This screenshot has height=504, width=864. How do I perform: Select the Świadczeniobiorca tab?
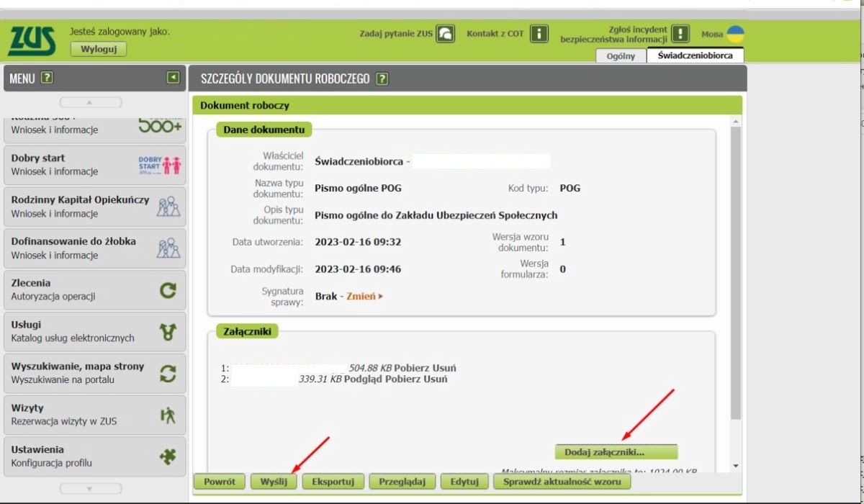(695, 55)
